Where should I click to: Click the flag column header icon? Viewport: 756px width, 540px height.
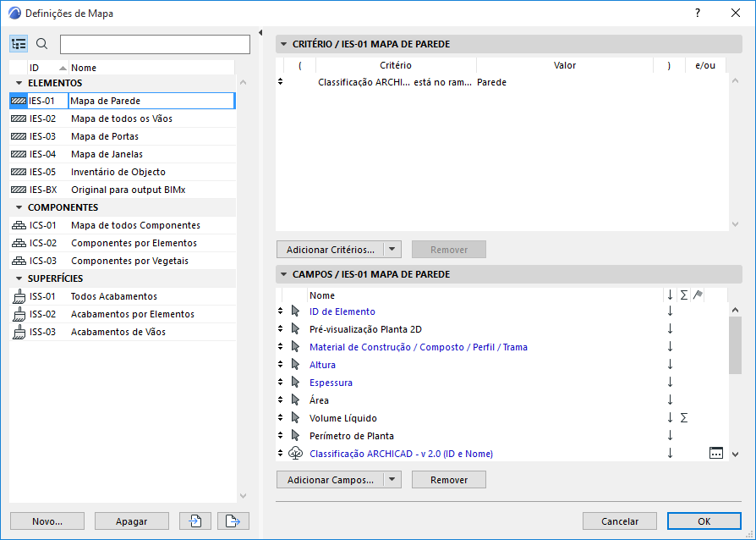[698, 295]
